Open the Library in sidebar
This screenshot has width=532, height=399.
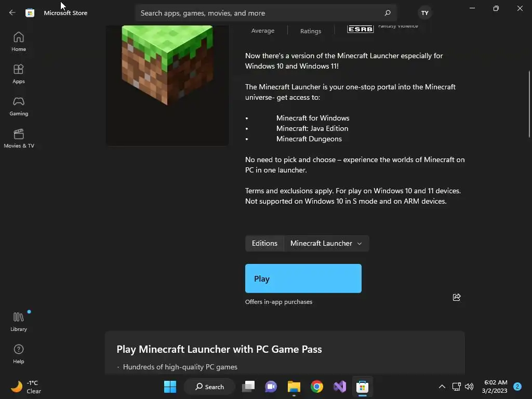point(19,322)
